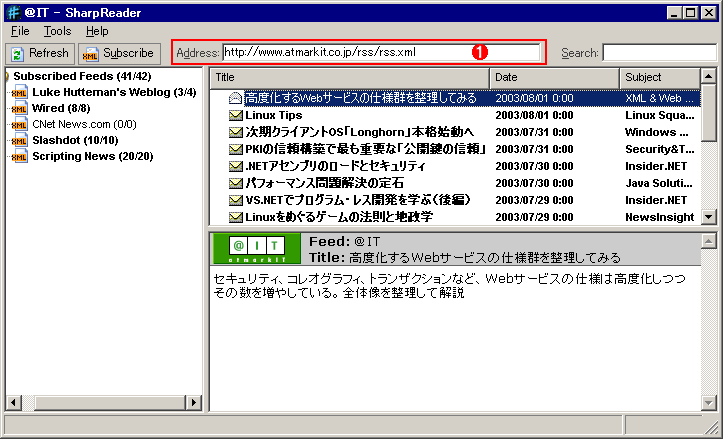Click the unread envelope icon for Linux Tips
This screenshot has width=723, height=439.
pos(236,115)
